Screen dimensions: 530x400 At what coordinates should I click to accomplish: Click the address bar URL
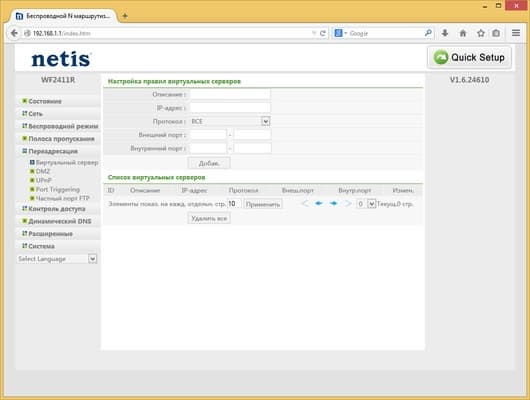click(62, 33)
